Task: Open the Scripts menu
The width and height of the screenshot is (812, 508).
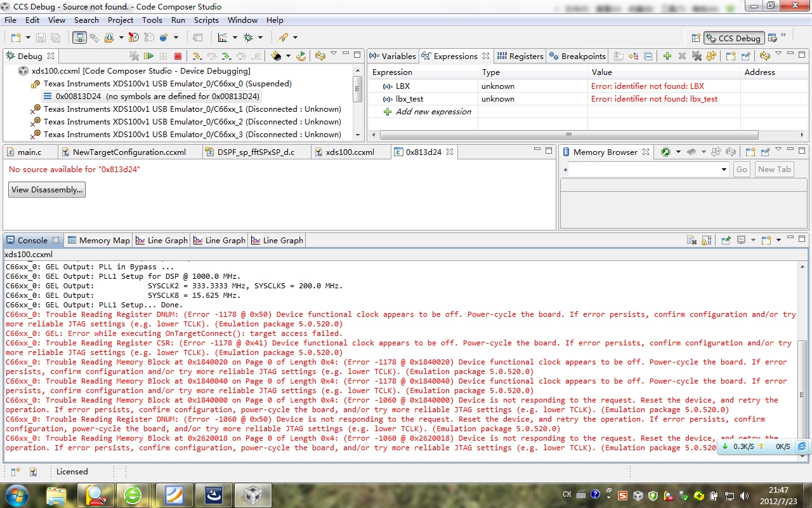Action: pos(206,20)
